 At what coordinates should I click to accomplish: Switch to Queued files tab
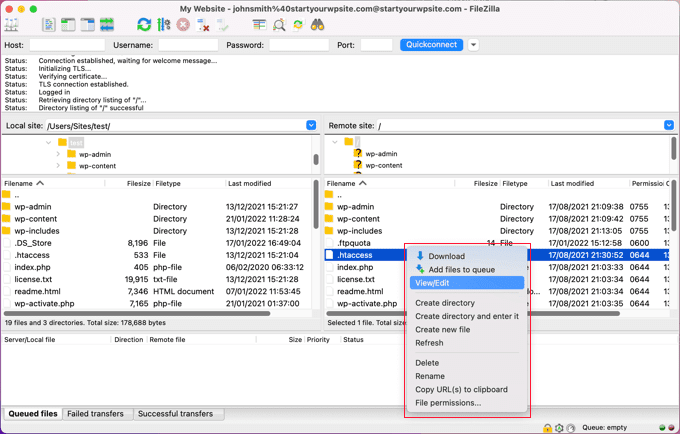33,414
